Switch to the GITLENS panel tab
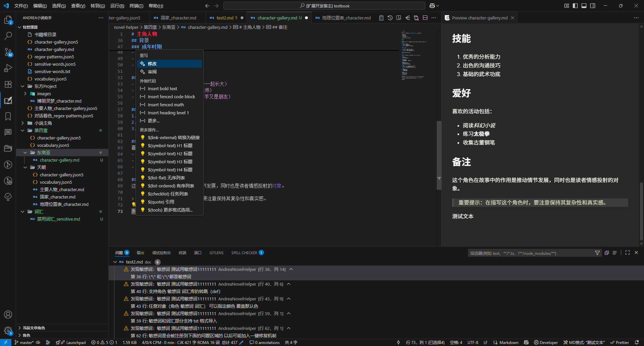Image resolution: width=644 pixels, height=346 pixels. point(216,253)
